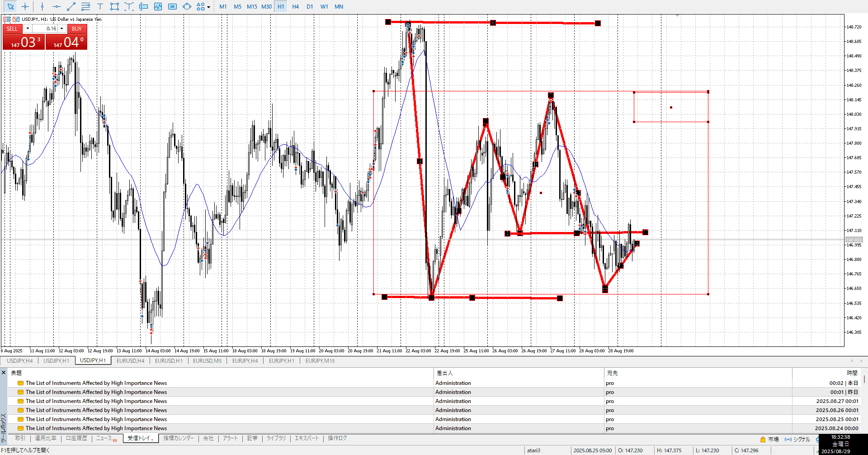Select the crosshair tool in toolbar
Screen dimensions: 868x455
click(x=25, y=6)
